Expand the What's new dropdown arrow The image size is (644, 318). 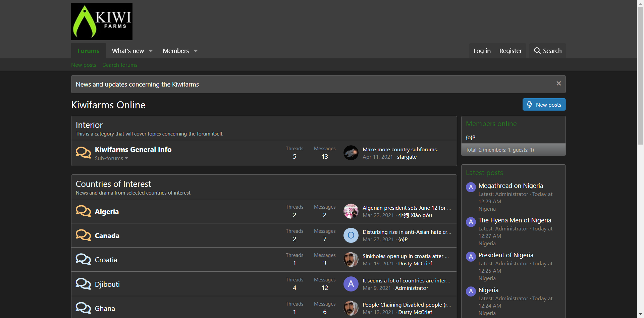pyautogui.click(x=151, y=51)
